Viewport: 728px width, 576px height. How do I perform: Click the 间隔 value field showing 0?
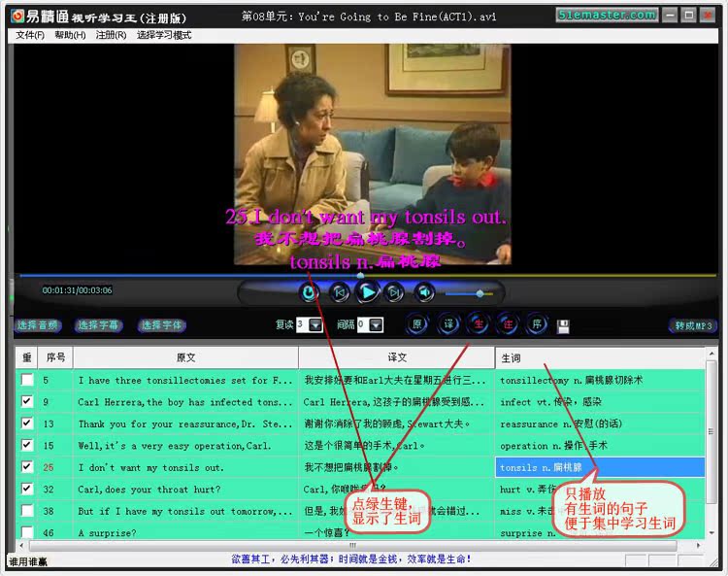(364, 324)
